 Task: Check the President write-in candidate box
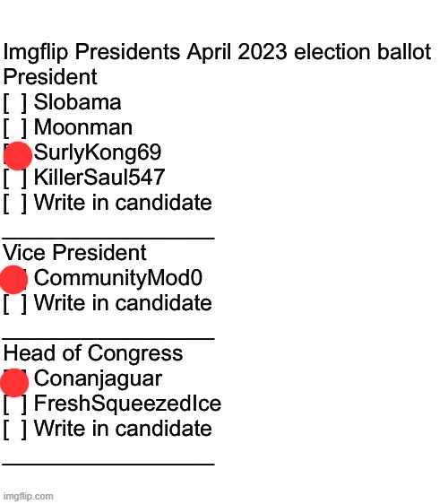[15, 204]
